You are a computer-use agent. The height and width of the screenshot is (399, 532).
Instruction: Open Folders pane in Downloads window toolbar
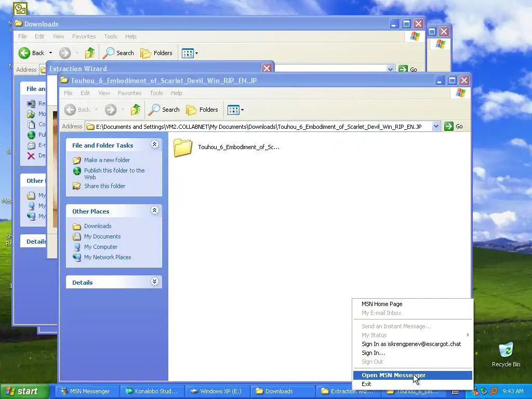point(156,53)
